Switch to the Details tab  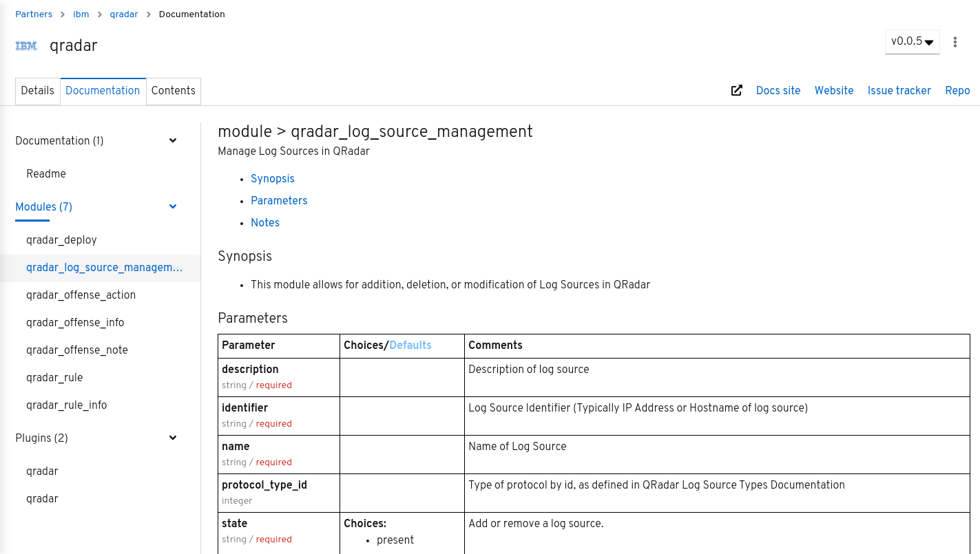[x=37, y=91]
